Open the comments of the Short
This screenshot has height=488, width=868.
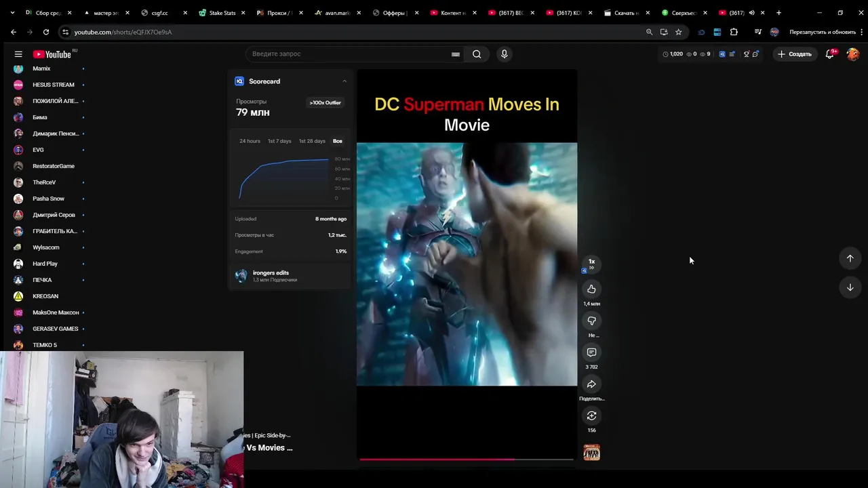point(591,352)
